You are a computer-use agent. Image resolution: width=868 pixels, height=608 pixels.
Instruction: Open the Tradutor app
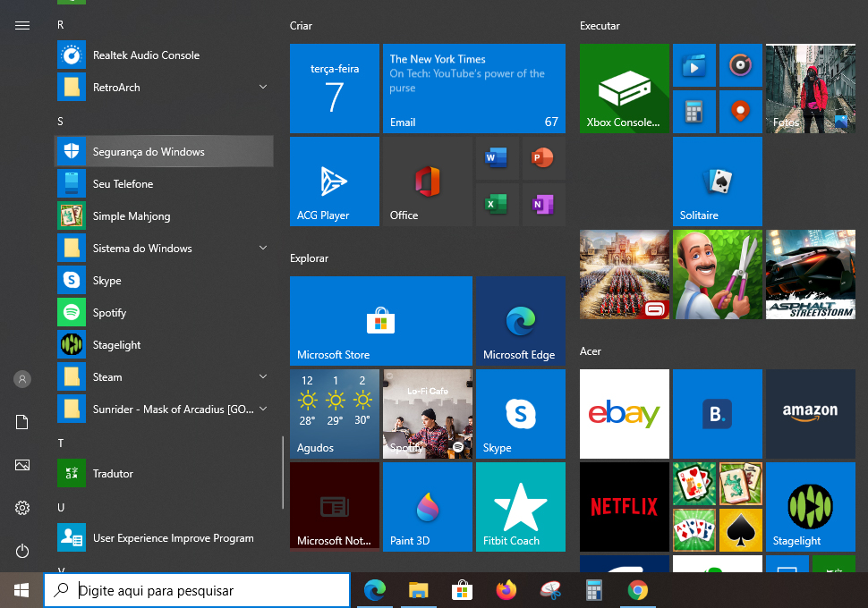(165, 474)
